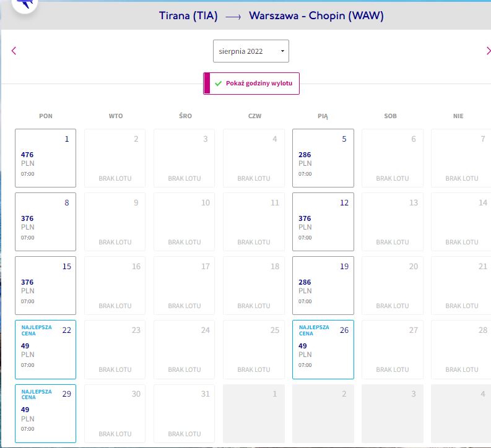Click unavailable August 6 cell
Viewport: 491px width, 448px height.
tap(393, 158)
